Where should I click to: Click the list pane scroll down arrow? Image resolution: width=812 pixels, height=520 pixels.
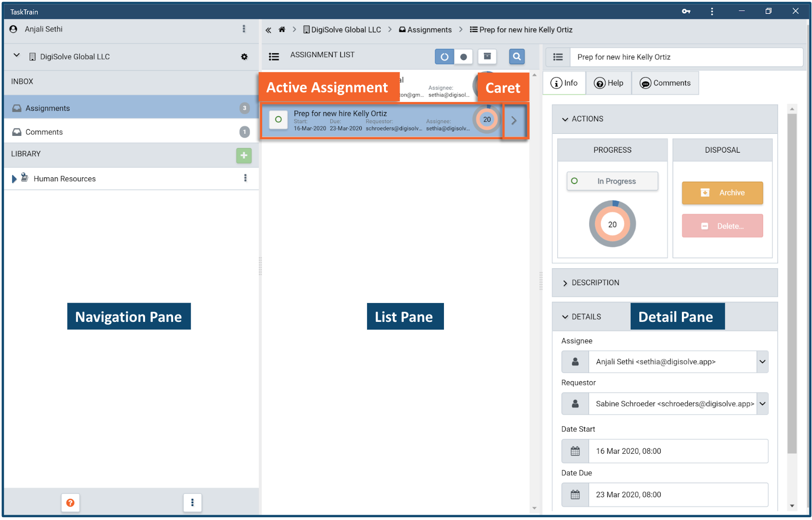[x=534, y=508]
